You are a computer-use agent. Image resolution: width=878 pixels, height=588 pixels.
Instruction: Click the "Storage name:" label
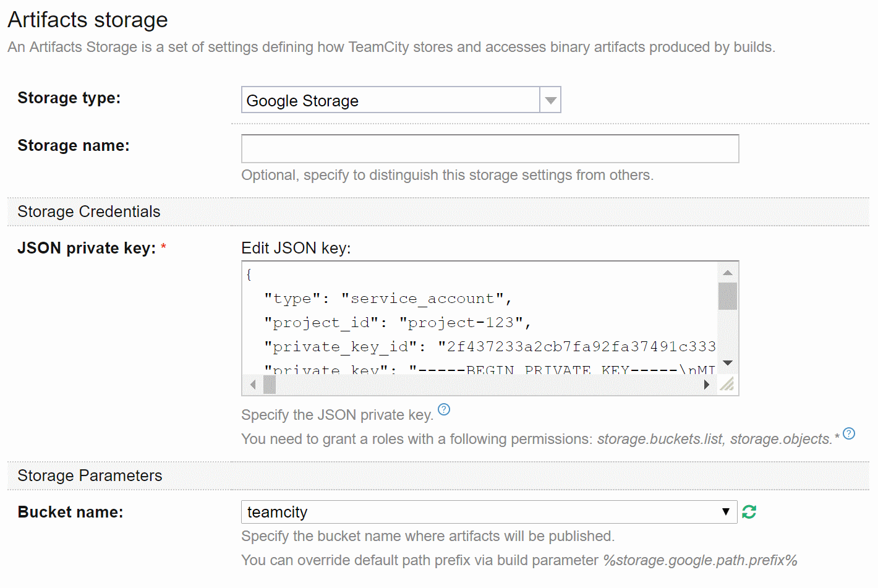click(74, 145)
